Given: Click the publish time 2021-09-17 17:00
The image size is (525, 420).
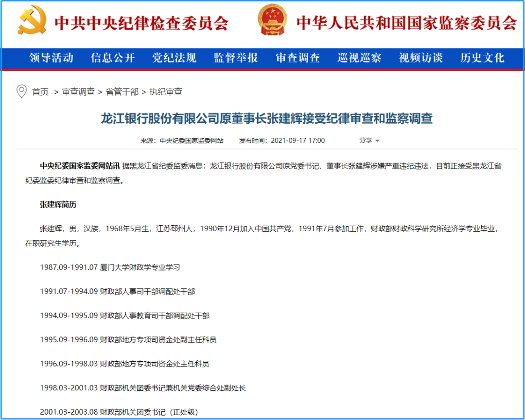Looking at the screenshot, I should [x=297, y=141].
